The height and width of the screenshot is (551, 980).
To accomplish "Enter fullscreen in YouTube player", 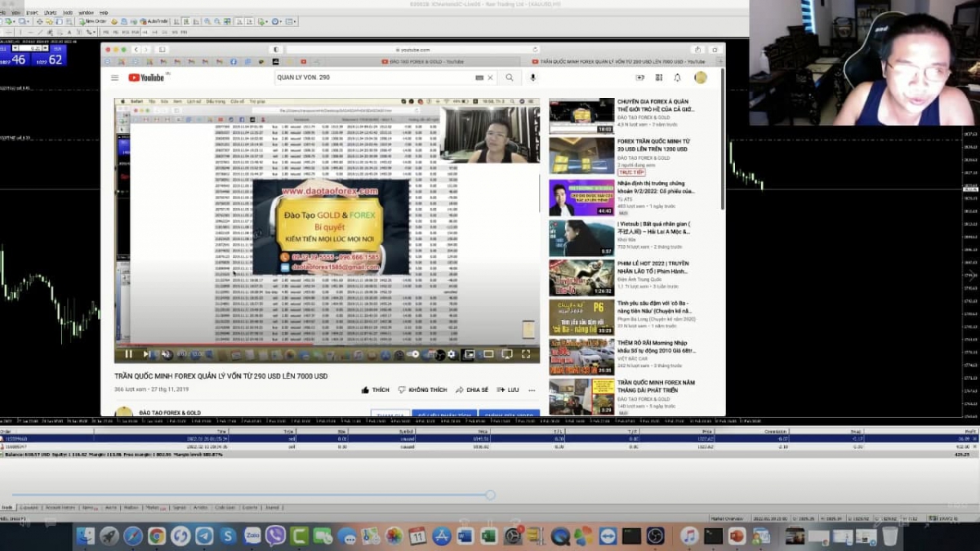I will (x=526, y=353).
